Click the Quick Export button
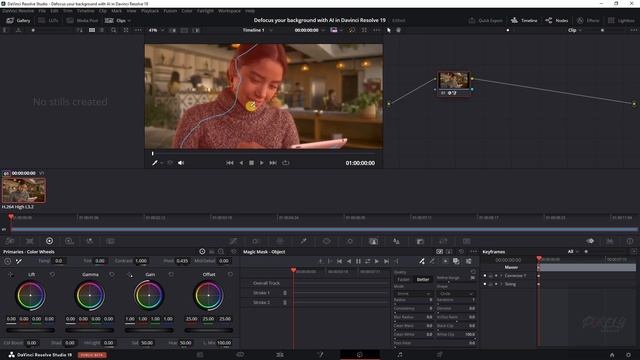 tap(485, 20)
